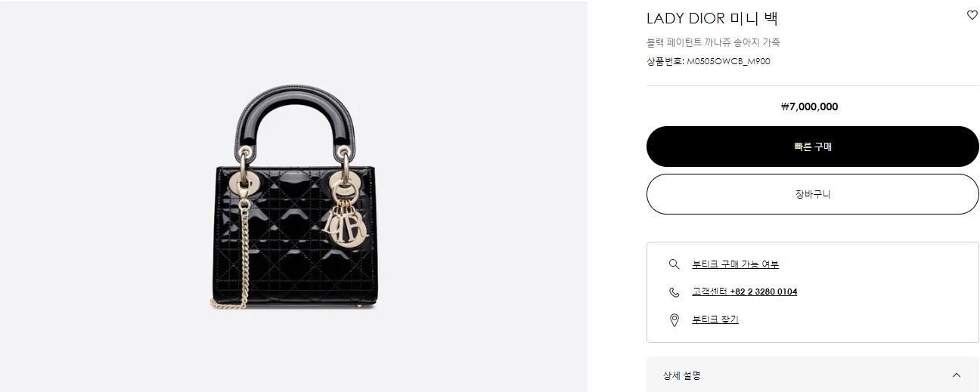Click the 상세 설명 section label
Image resolution: width=980 pixels, height=392 pixels.
682,375
